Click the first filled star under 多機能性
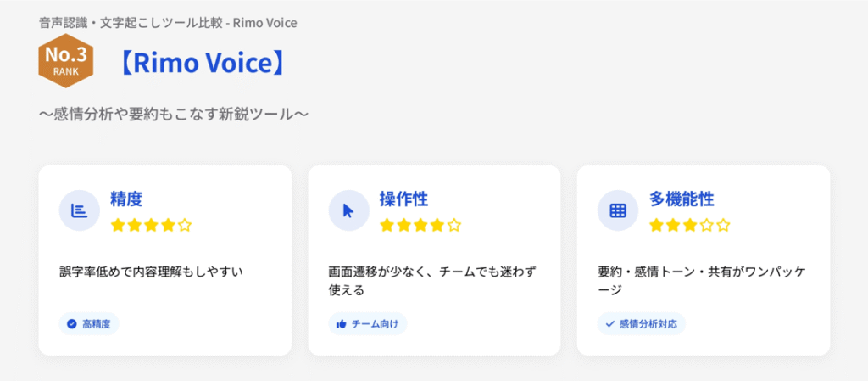Image resolution: width=868 pixels, height=381 pixels. tap(656, 225)
